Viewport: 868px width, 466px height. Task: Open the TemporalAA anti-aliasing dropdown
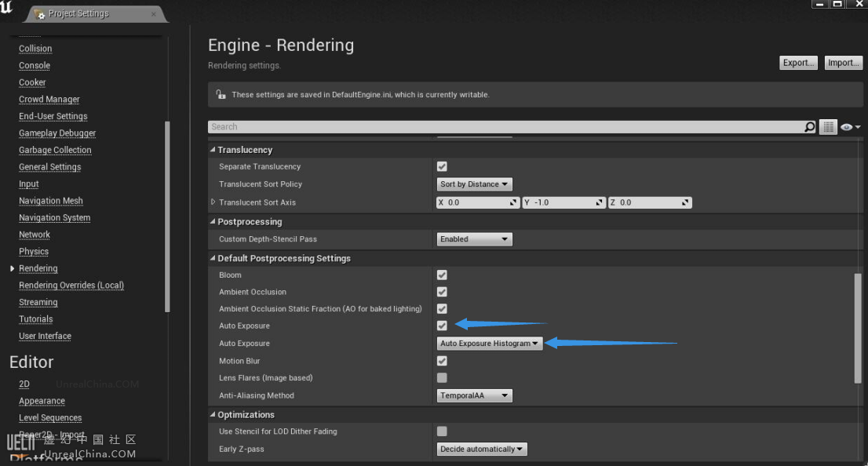pos(474,396)
